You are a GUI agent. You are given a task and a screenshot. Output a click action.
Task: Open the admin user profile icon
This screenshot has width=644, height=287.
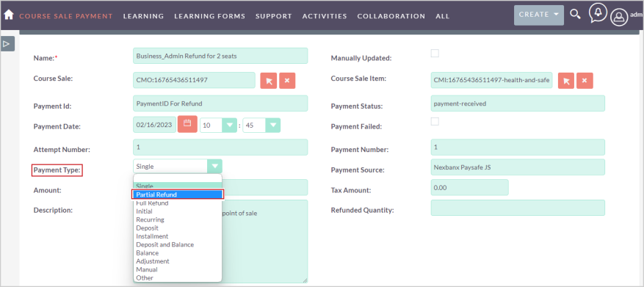[x=619, y=17]
